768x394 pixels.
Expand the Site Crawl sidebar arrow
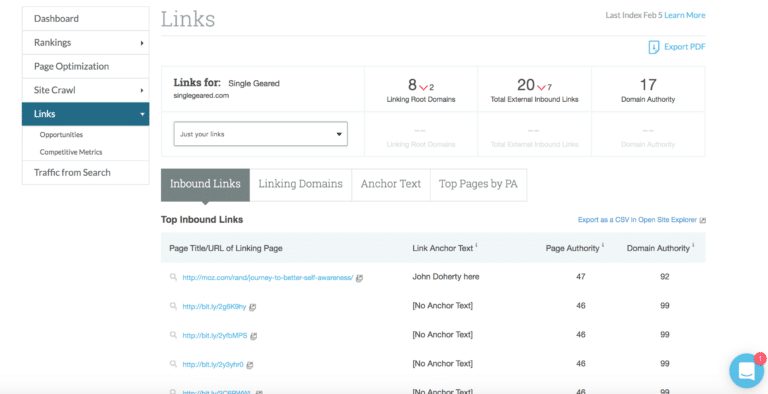tap(142, 91)
